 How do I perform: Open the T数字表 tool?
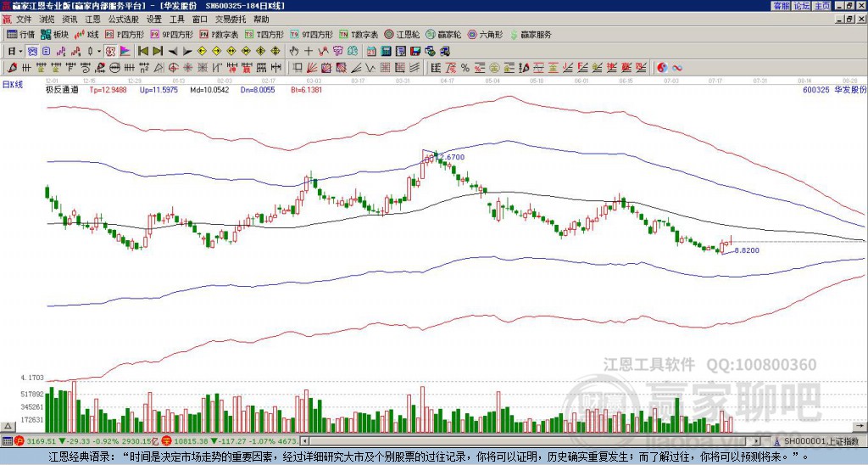(x=359, y=34)
